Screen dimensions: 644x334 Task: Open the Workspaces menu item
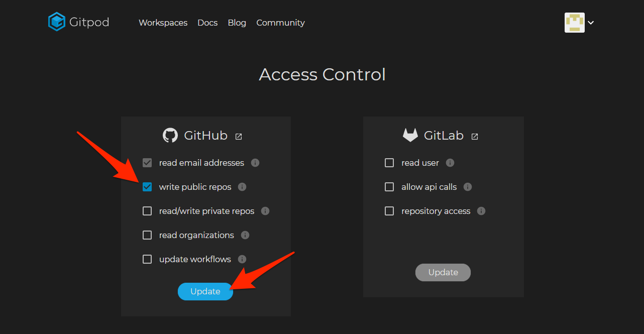pyautogui.click(x=163, y=23)
